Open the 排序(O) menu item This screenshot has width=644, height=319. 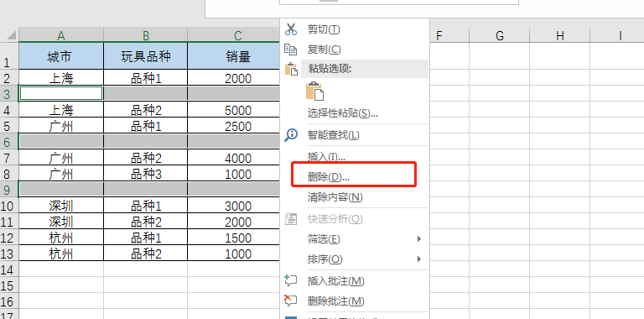[x=355, y=259]
